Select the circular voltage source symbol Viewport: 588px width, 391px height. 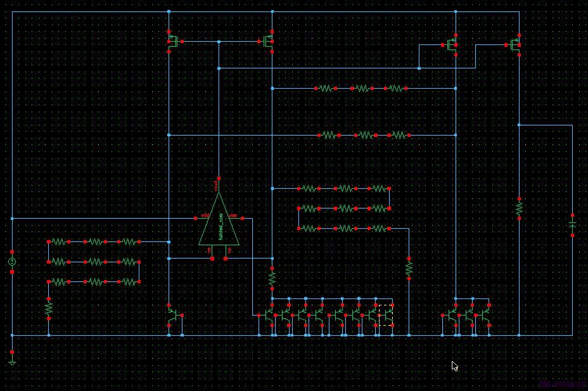(12, 262)
